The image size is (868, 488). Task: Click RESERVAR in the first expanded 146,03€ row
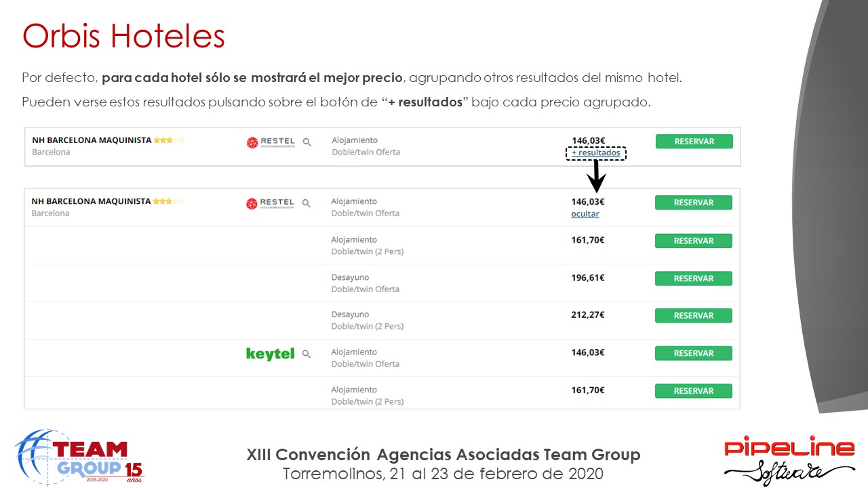(x=694, y=203)
